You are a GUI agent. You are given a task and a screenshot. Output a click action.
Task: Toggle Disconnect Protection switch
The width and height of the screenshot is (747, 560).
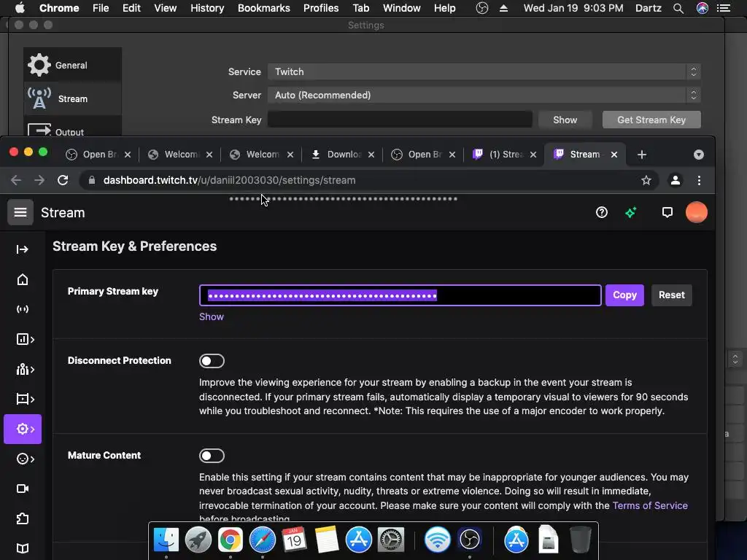212,361
